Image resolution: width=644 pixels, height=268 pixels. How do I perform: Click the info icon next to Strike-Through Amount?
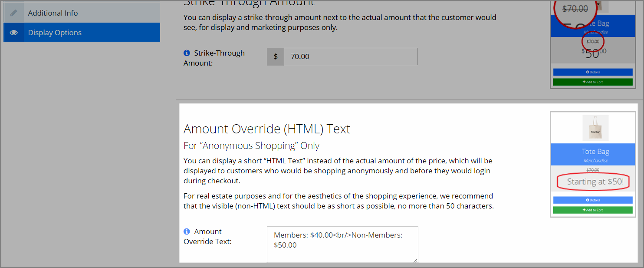point(187,53)
